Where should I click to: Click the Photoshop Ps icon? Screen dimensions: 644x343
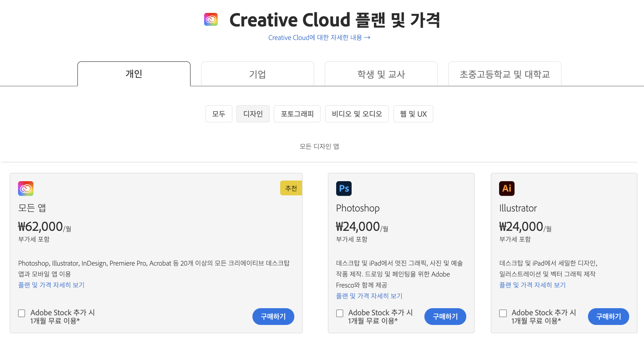tap(344, 189)
